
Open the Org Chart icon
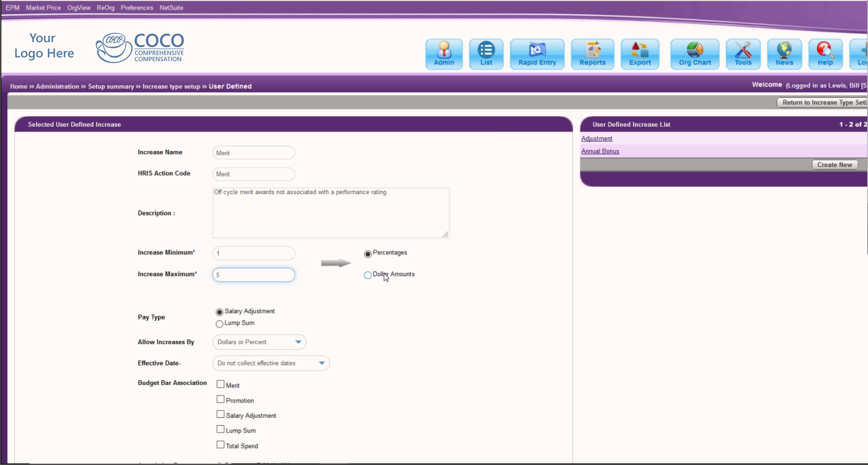click(x=695, y=54)
